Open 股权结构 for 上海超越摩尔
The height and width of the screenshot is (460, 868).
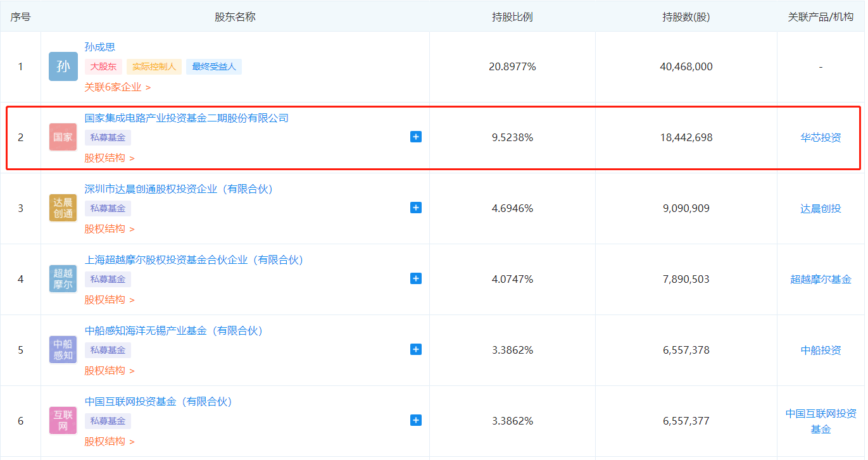coord(110,300)
